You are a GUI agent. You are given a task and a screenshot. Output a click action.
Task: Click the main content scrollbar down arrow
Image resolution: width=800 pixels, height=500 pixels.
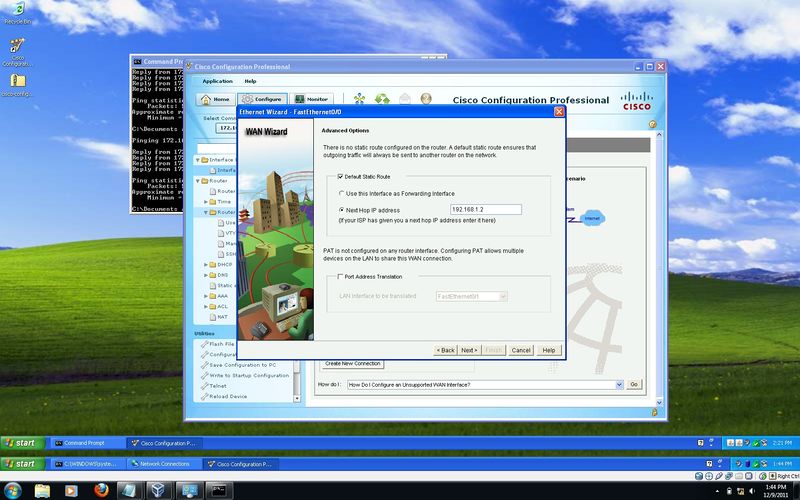pyautogui.click(x=659, y=402)
